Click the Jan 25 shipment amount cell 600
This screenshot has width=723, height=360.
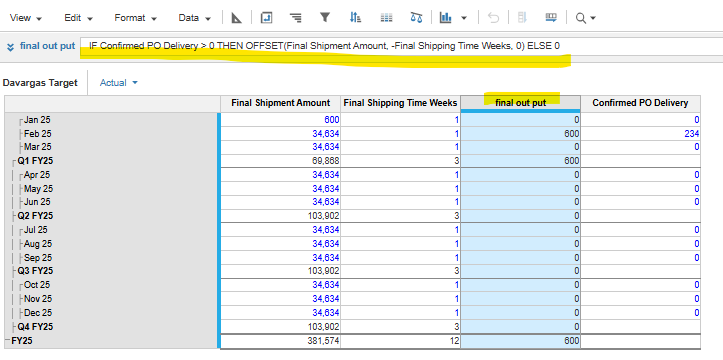pyautogui.click(x=280, y=120)
